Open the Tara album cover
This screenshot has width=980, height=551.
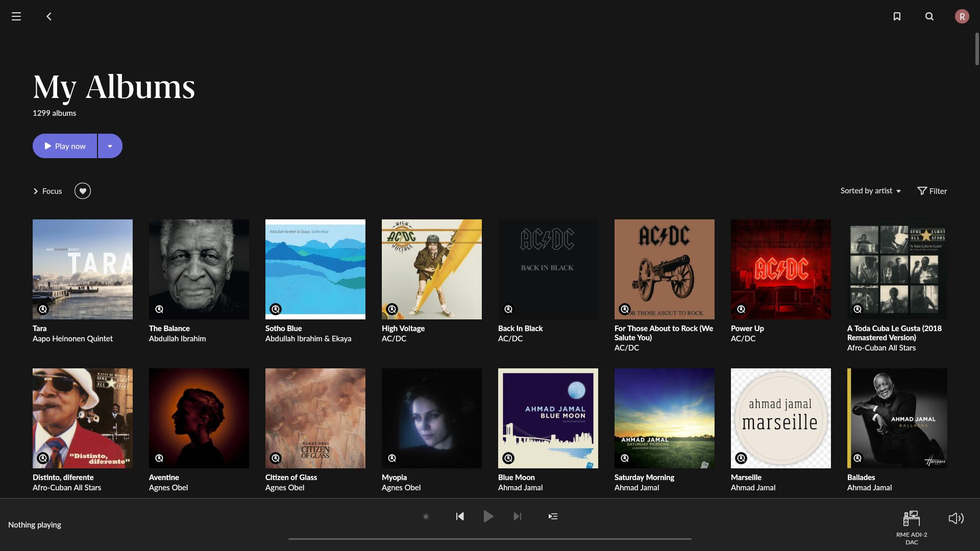click(x=83, y=269)
